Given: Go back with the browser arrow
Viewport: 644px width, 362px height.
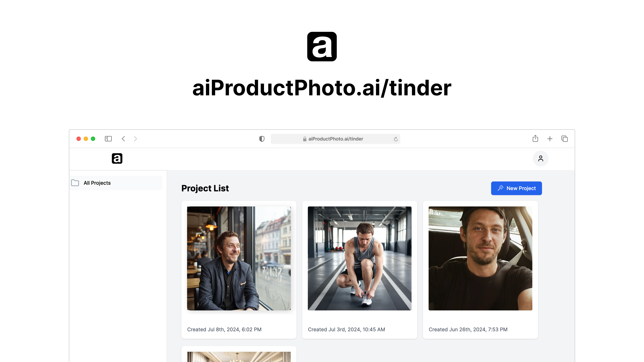Looking at the screenshot, I should tap(123, 139).
